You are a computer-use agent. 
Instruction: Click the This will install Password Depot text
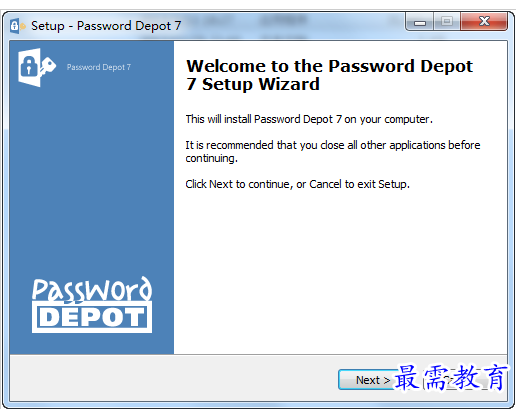(x=309, y=119)
